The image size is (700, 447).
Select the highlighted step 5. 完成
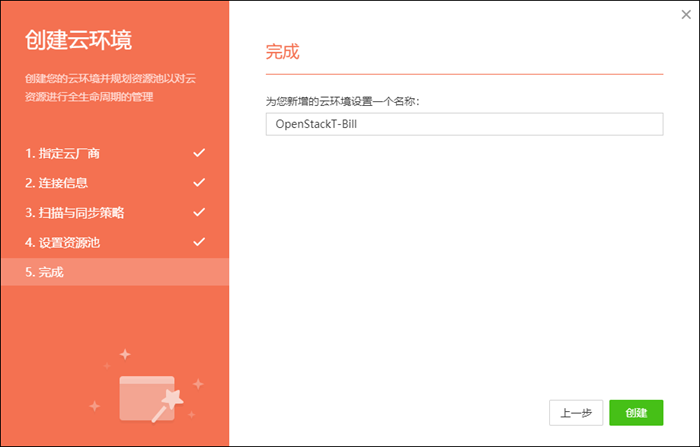coord(44,272)
